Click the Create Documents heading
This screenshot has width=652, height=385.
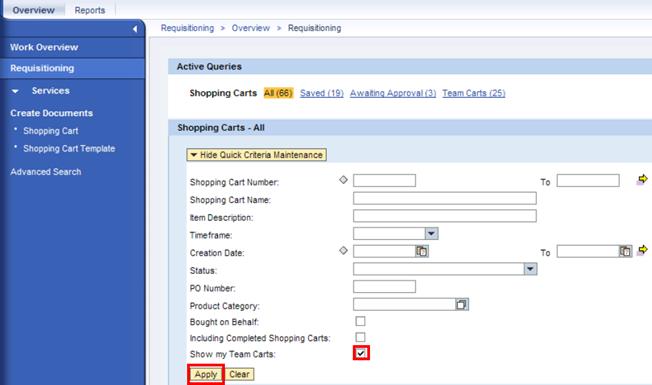52,113
